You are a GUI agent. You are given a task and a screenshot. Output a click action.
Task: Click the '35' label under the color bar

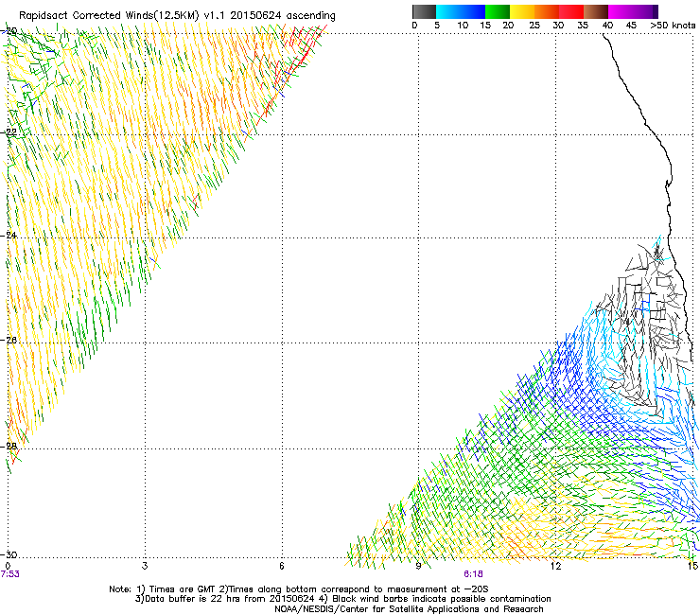point(583,26)
